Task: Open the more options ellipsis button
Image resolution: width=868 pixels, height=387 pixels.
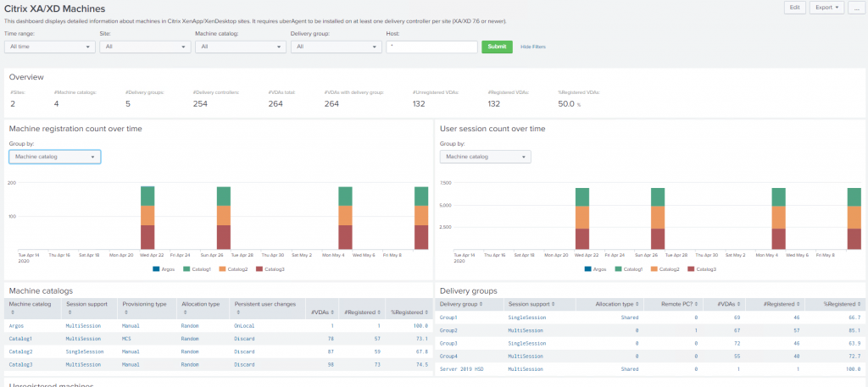Action: coord(856,7)
